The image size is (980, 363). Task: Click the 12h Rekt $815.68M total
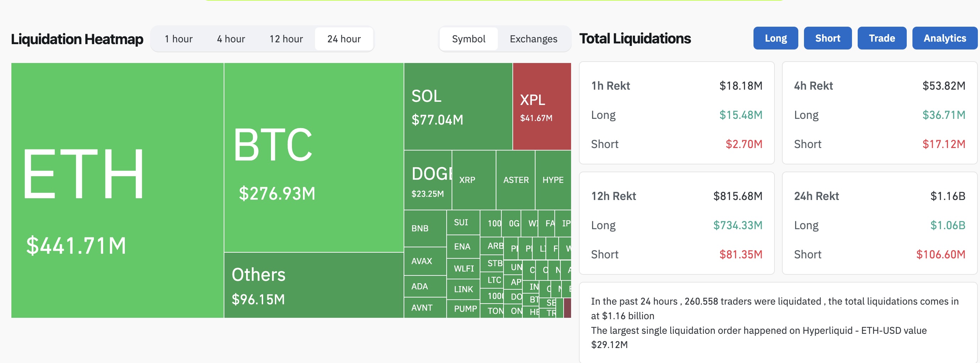pyautogui.click(x=737, y=196)
